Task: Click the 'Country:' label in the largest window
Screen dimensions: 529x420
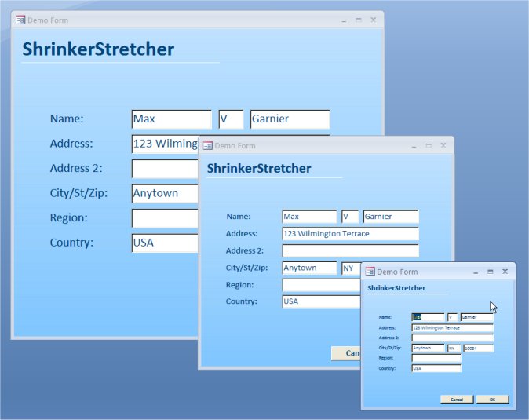Action: (x=71, y=243)
